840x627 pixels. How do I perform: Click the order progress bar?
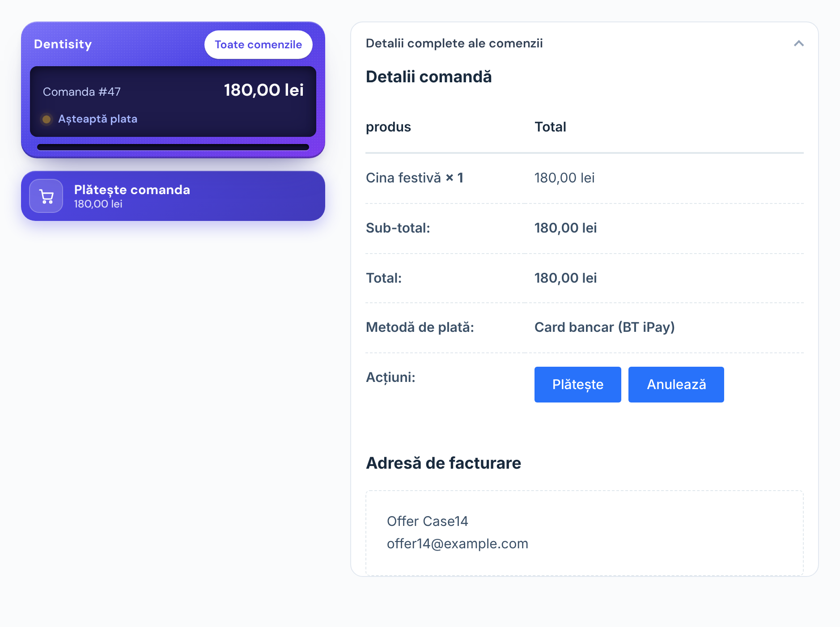coord(173,147)
